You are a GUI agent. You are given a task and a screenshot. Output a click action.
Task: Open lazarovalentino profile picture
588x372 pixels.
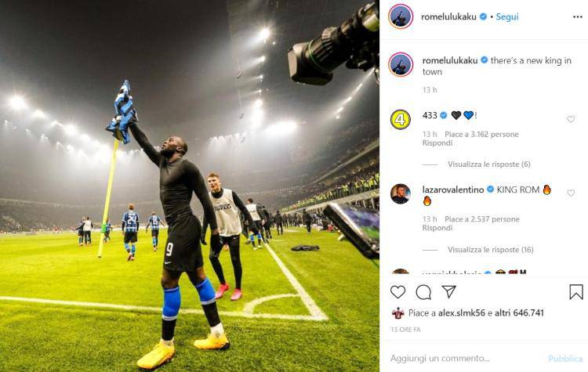pos(401,193)
